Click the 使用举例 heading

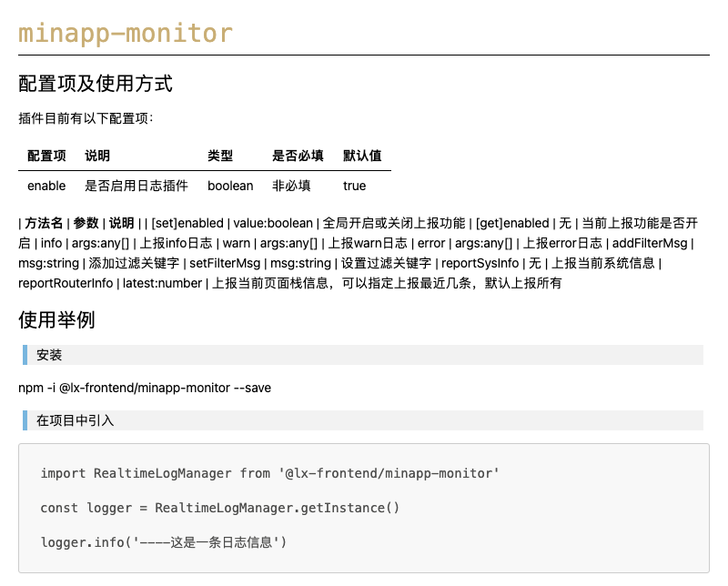click(x=56, y=320)
